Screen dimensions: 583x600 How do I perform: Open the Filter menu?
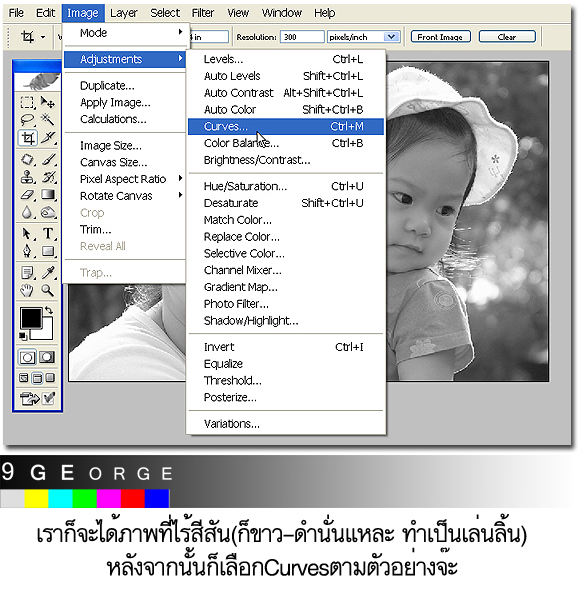(x=203, y=13)
